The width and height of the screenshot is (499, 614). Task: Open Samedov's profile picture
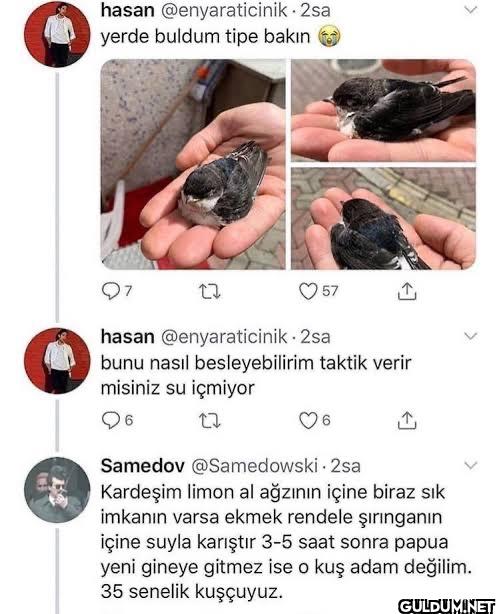click(57, 490)
